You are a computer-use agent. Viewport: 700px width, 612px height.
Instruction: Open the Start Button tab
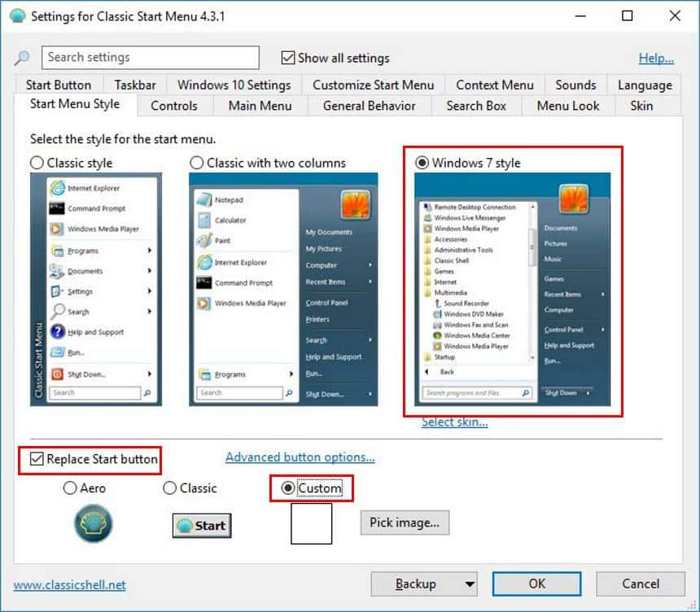[x=59, y=85]
